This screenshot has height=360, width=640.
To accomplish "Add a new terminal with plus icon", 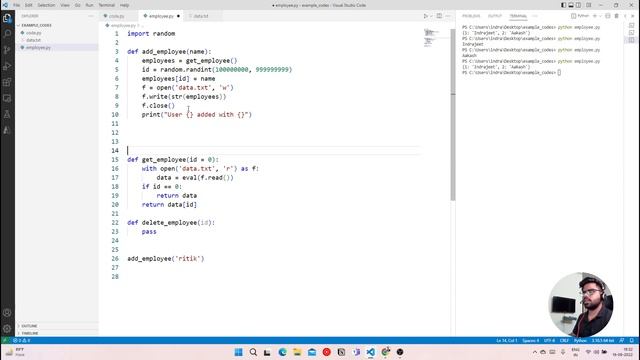I will click(595, 16).
